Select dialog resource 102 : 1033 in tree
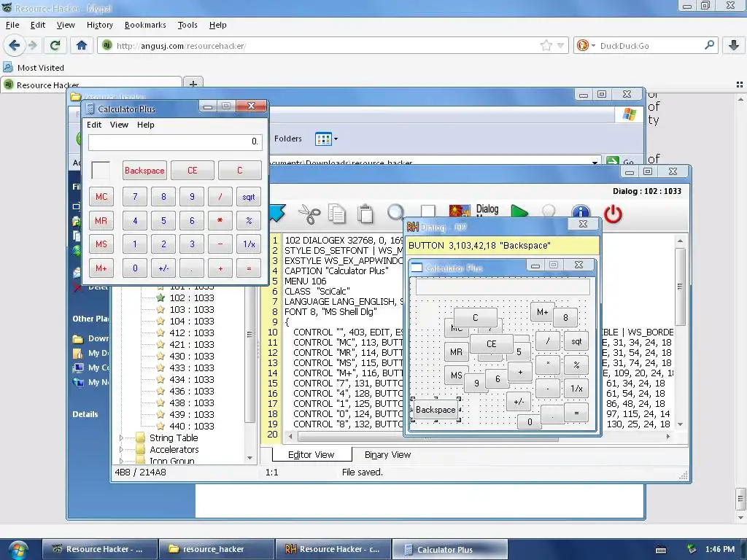Image resolution: width=747 pixels, height=560 pixels. [x=192, y=297]
